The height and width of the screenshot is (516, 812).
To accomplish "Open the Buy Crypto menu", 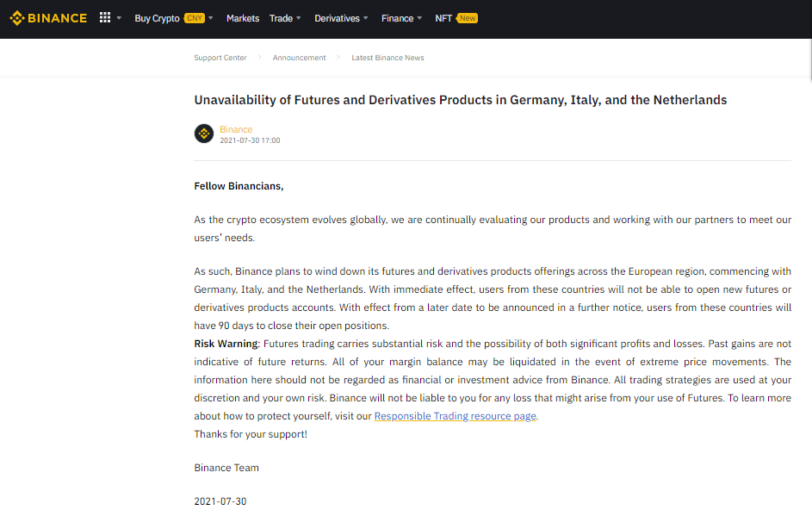I will click(x=157, y=18).
